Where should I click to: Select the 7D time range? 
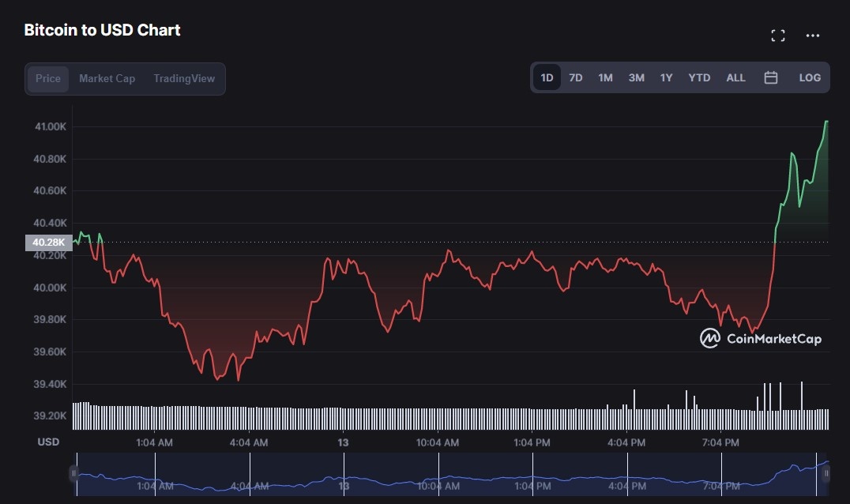576,77
